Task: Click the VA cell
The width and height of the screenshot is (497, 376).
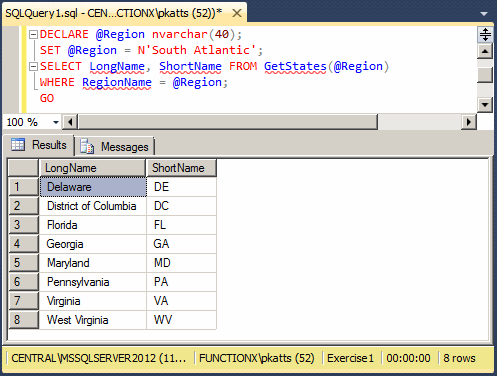Action: coord(182,301)
